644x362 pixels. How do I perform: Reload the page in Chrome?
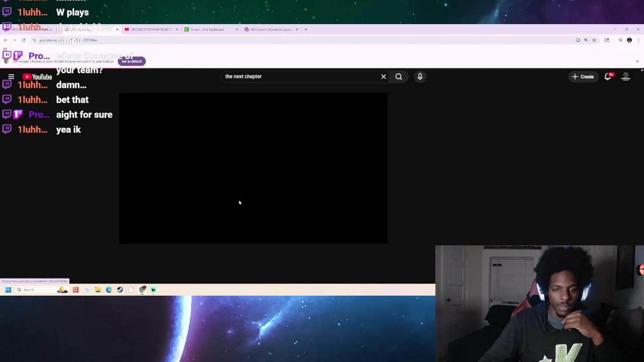[x=23, y=40]
